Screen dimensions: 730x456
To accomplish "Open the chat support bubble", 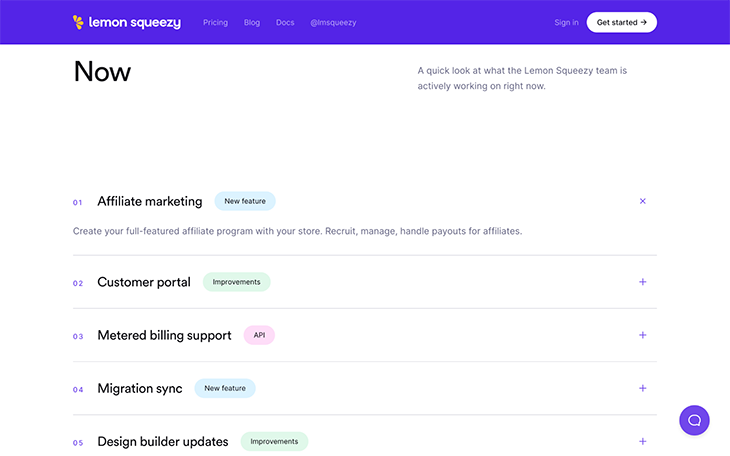I will click(x=694, y=420).
